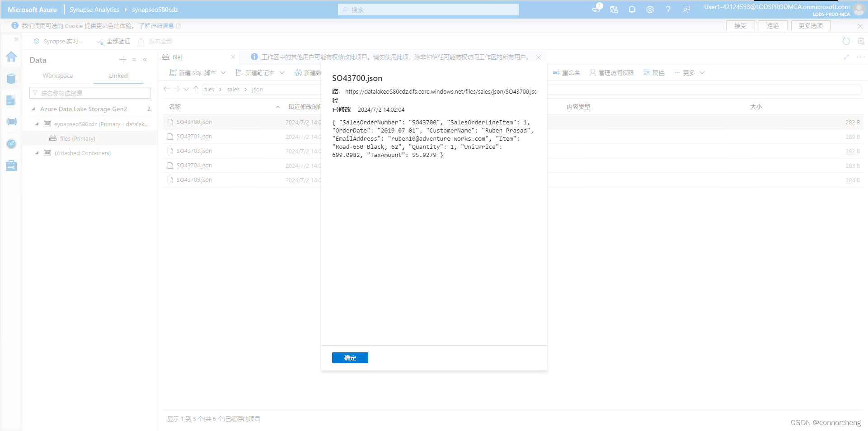Open the feedback person icon
Screen dimensions: 868x431
pyautogui.click(x=686, y=9)
